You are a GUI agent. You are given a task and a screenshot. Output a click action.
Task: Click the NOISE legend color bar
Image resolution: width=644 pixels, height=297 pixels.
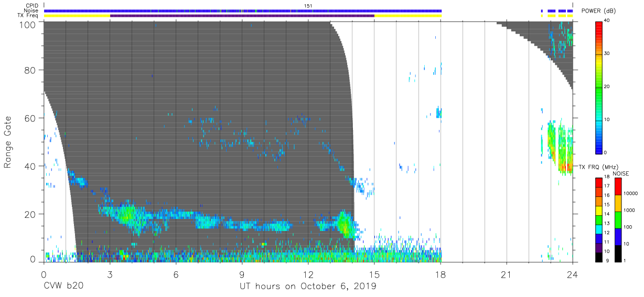pyautogui.click(x=618, y=219)
